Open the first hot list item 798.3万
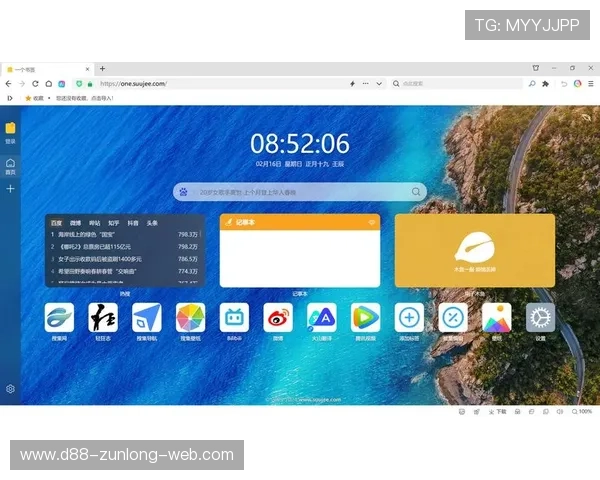 (125, 234)
